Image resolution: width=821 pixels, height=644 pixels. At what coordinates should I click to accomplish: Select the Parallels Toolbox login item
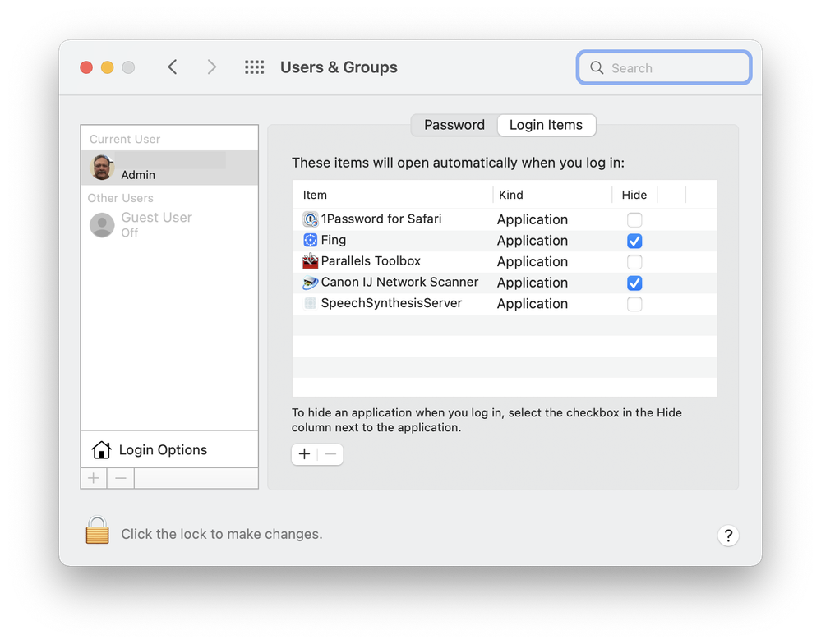tap(370, 261)
